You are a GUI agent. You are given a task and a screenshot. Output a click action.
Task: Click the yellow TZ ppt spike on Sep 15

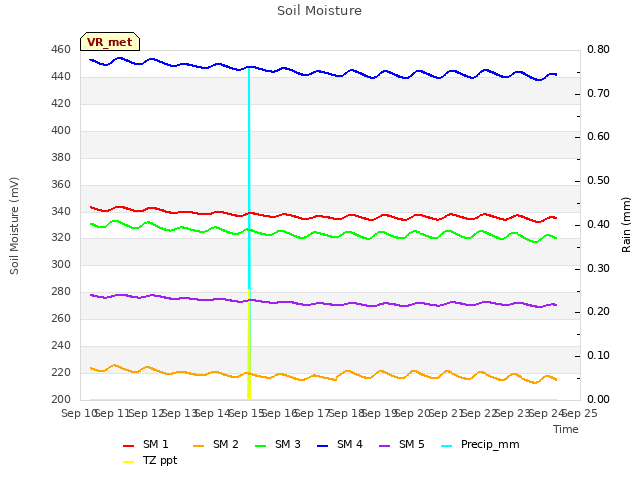249,345
